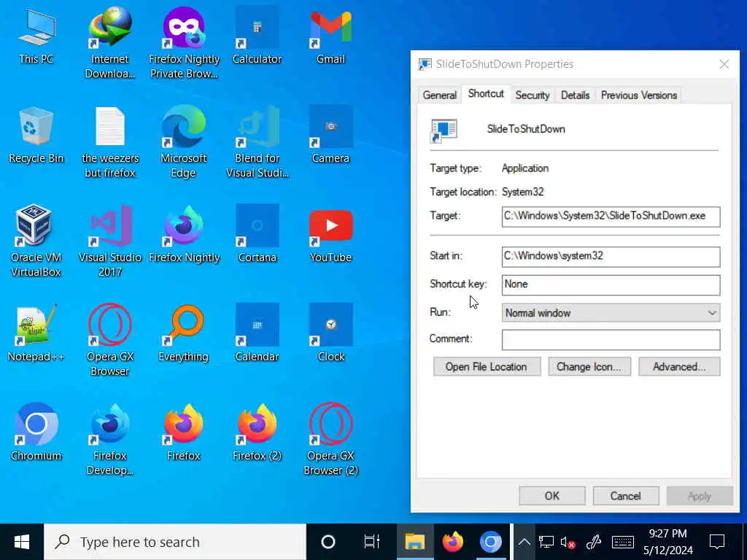
Task: Open the Run window mode dropdown
Action: click(611, 313)
